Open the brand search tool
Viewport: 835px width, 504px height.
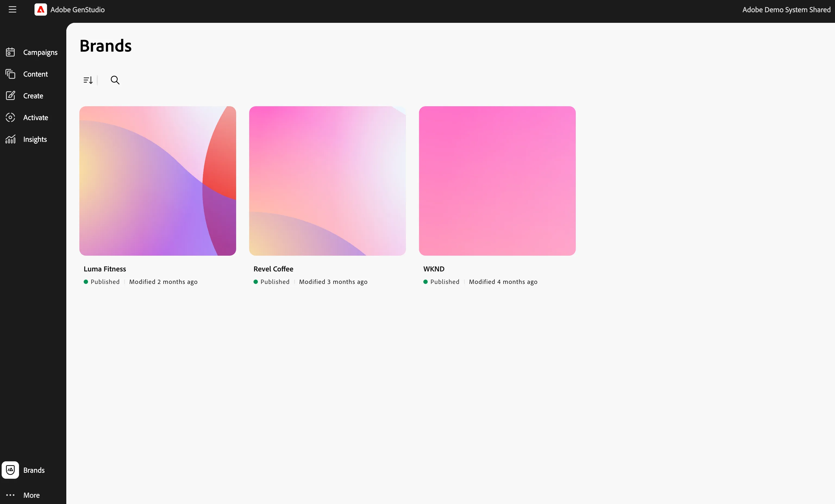tap(115, 80)
